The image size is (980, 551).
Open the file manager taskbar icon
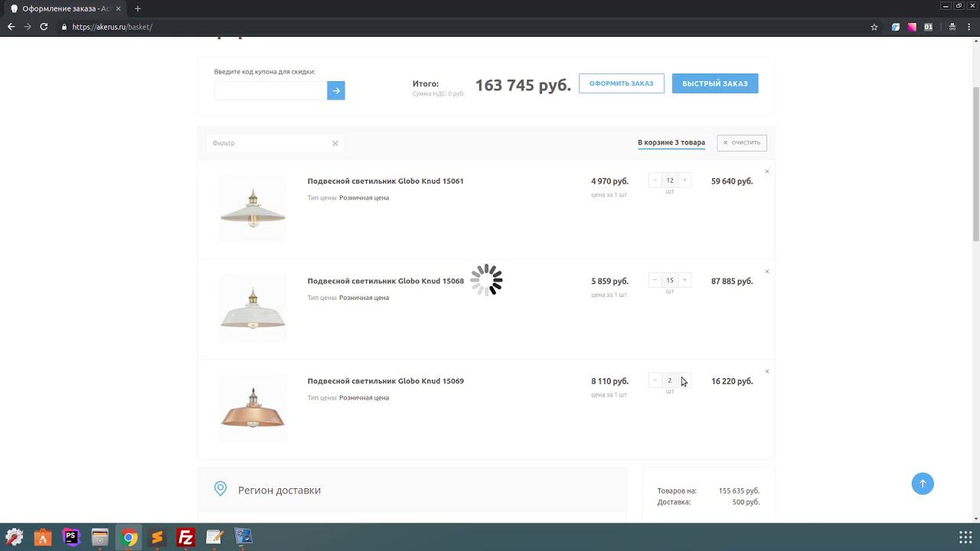click(100, 537)
